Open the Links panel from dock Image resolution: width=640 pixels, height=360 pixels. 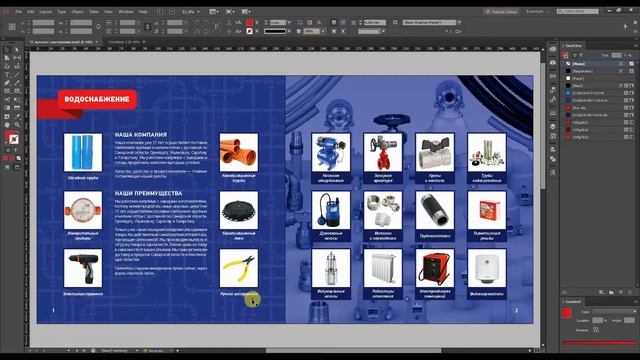pos(553,76)
